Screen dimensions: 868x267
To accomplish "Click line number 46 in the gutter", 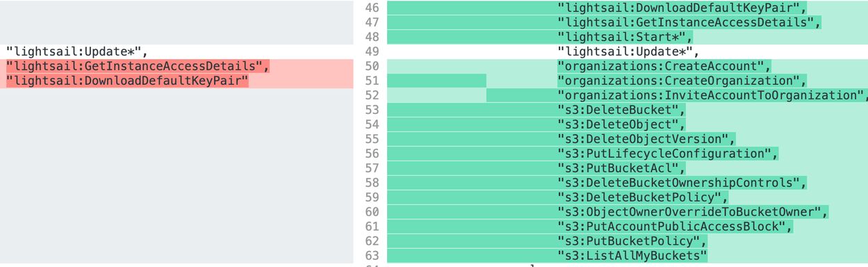I will (372, 8).
